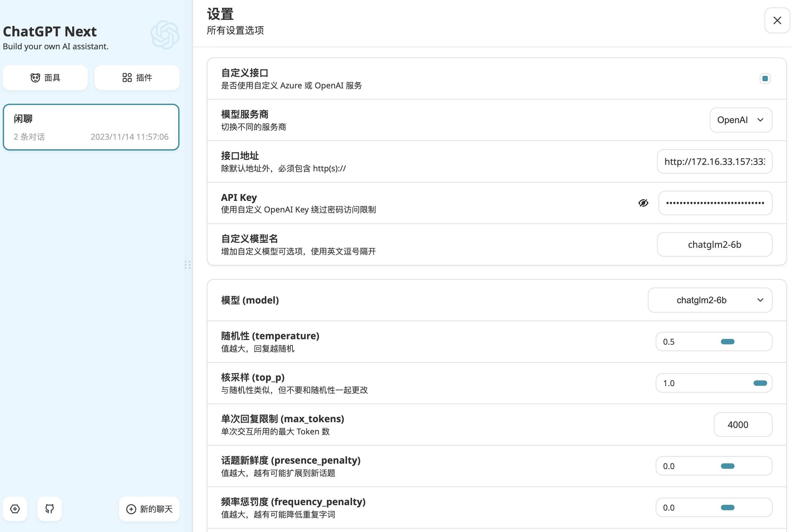792x532 pixels.
Task: Adjust the temperature slider
Action: (x=727, y=342)
